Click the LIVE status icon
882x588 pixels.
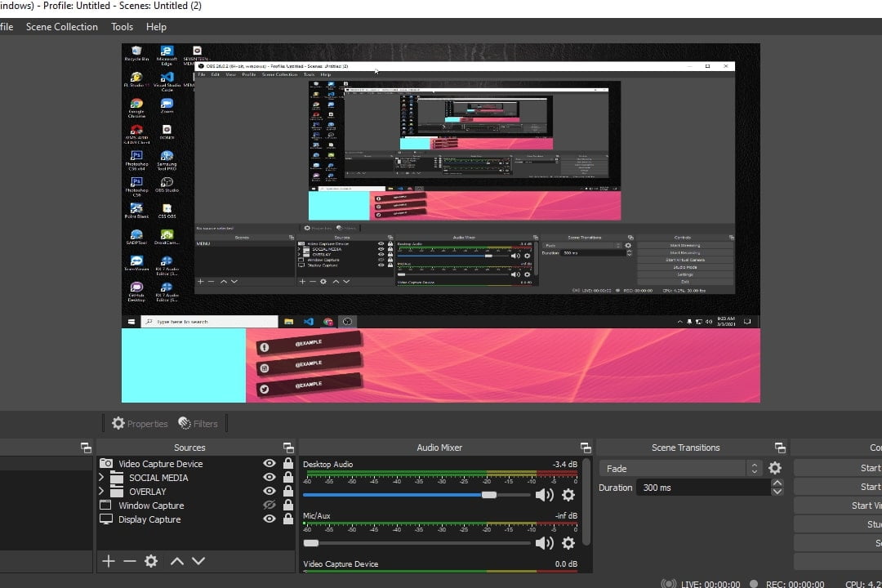668,583
